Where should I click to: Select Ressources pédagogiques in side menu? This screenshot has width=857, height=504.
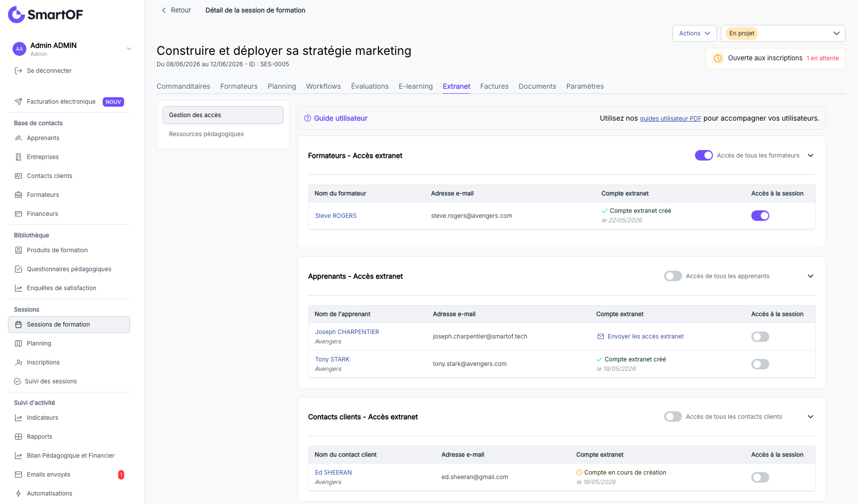[x=223, y=134]
